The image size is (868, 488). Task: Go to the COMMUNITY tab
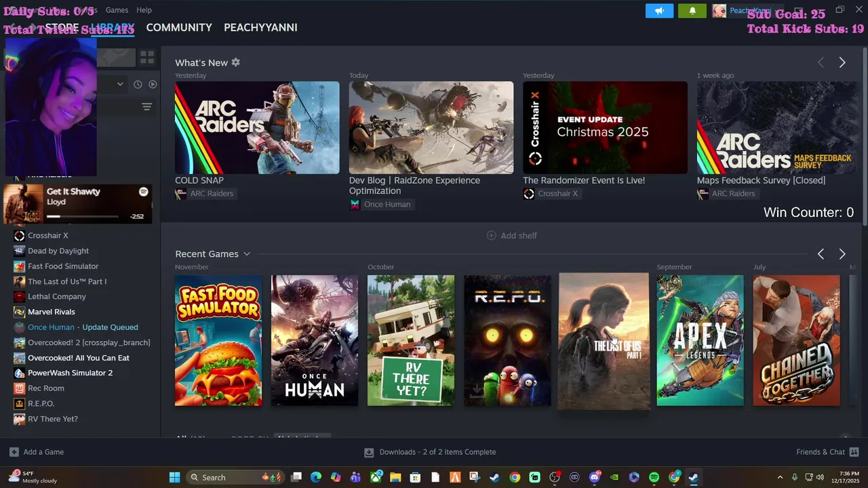(x=179, y=28)
